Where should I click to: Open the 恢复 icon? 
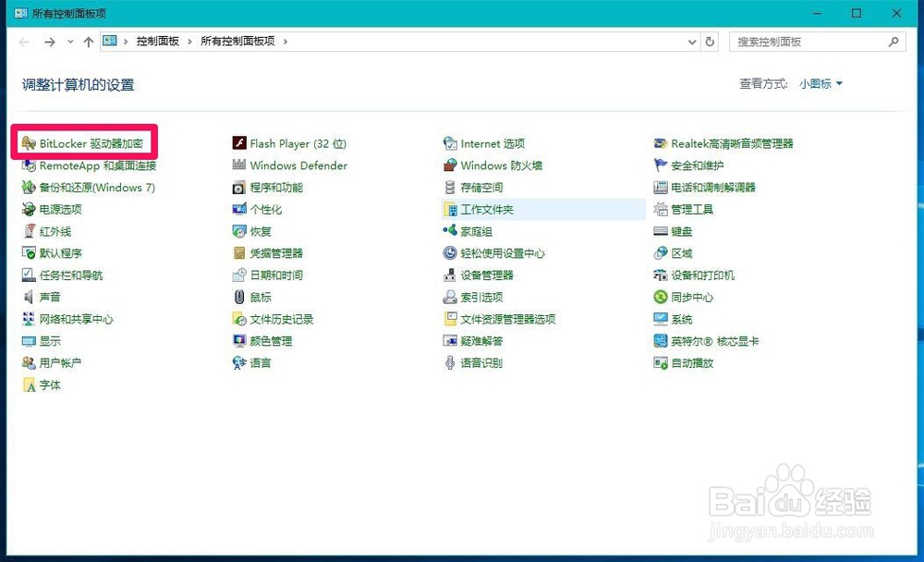239,231
